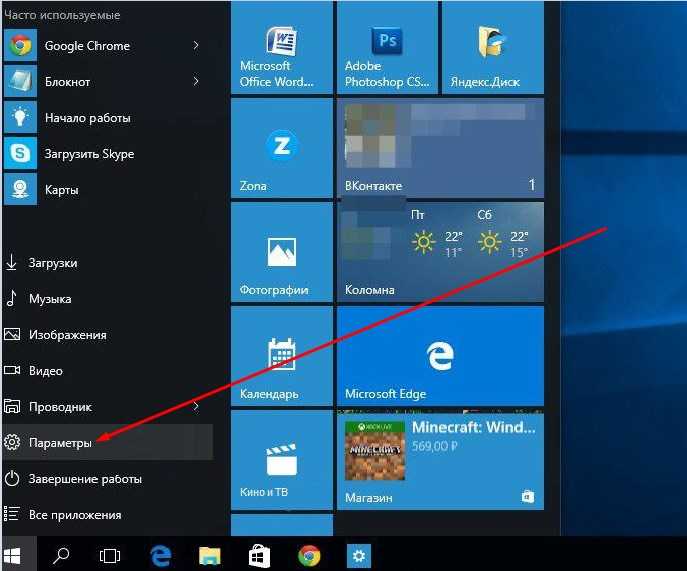The width and height of the screenshot is (687, 571).
Task: Open taskbar search magnifier
Action: pos(61,556)
